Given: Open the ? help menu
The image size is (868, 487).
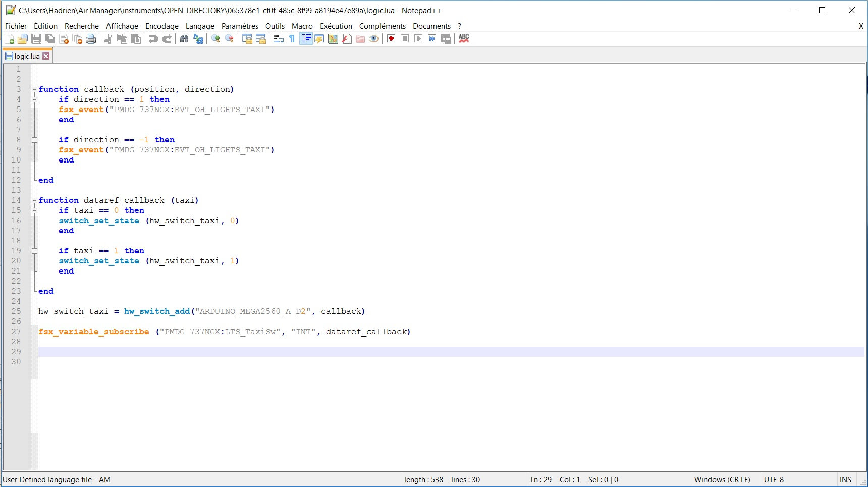Looking at the screenshot, I should pos(459,26).
